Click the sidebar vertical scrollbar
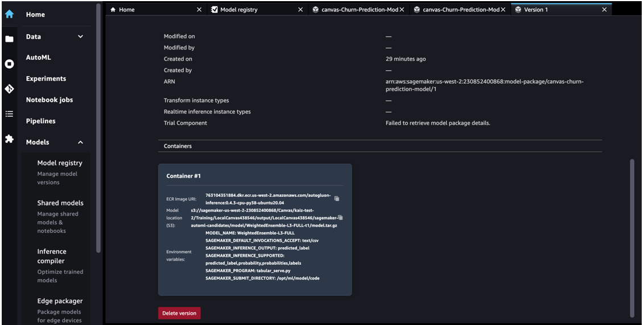This screenshot has width=644, height=325. pyautogui.click(x=98, y=127)
